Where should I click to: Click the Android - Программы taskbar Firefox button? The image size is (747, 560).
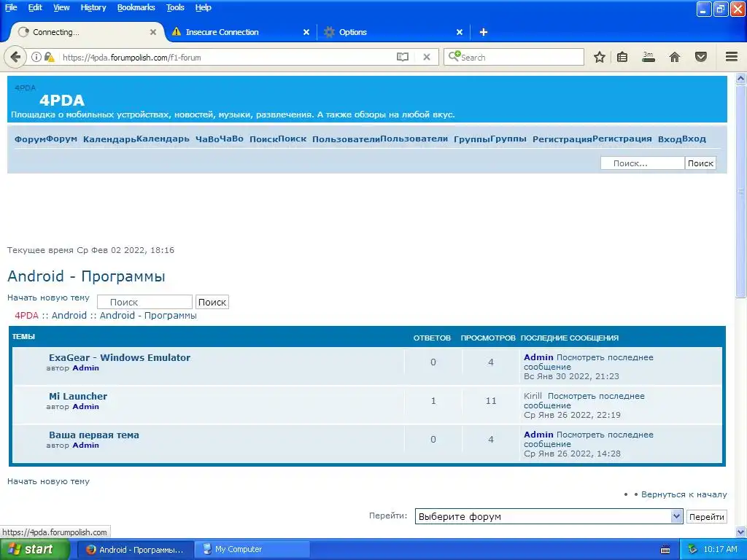(135, 550)
